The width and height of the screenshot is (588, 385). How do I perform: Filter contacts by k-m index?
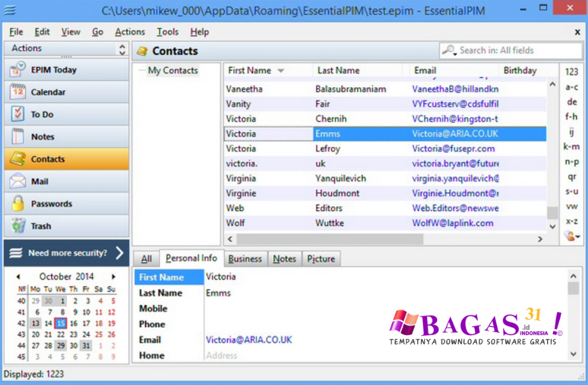pyautogui.click(x=571, y=147)
